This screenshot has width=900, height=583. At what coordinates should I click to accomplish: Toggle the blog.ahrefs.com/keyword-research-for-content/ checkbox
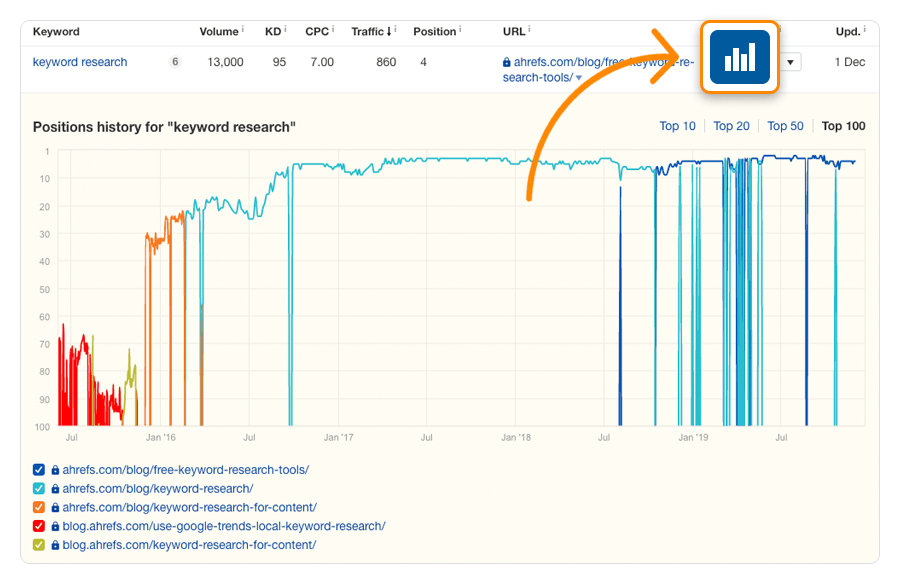click(x=39, y=545)
